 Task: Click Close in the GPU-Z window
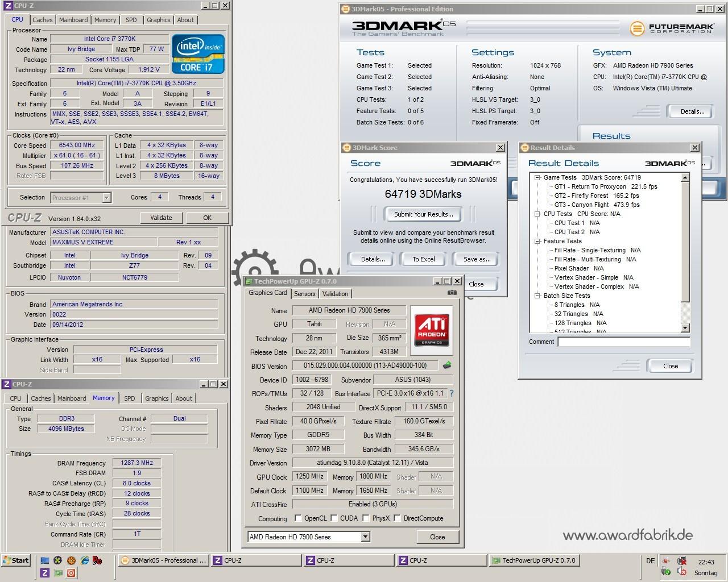click(437, 537)
